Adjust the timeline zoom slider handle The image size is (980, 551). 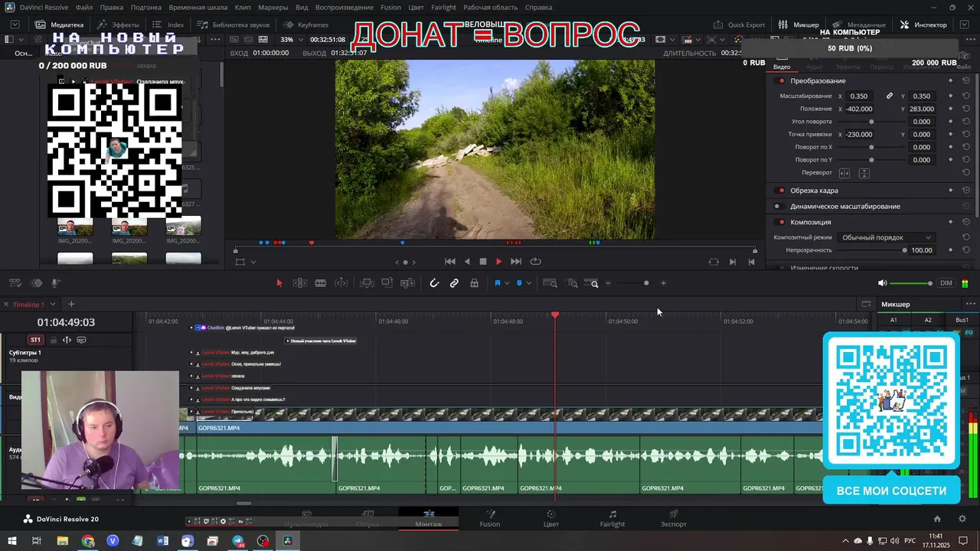[x=646, y=283]
